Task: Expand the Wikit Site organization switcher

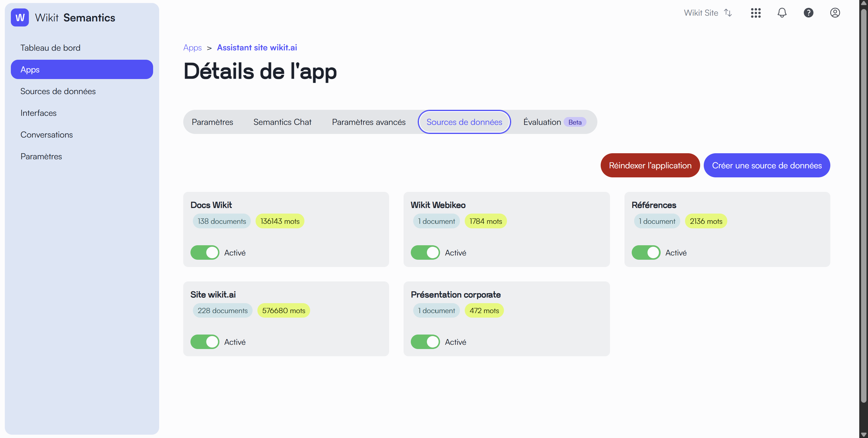Action: tap(708, 13)
